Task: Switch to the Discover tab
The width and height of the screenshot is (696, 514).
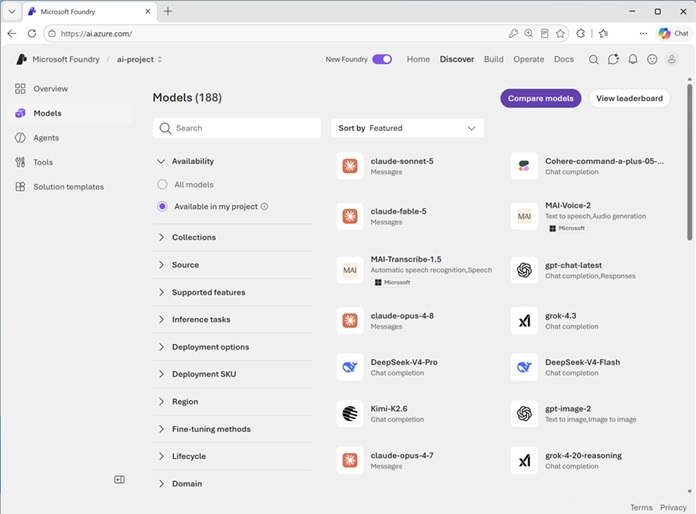Action: [457, 59]
